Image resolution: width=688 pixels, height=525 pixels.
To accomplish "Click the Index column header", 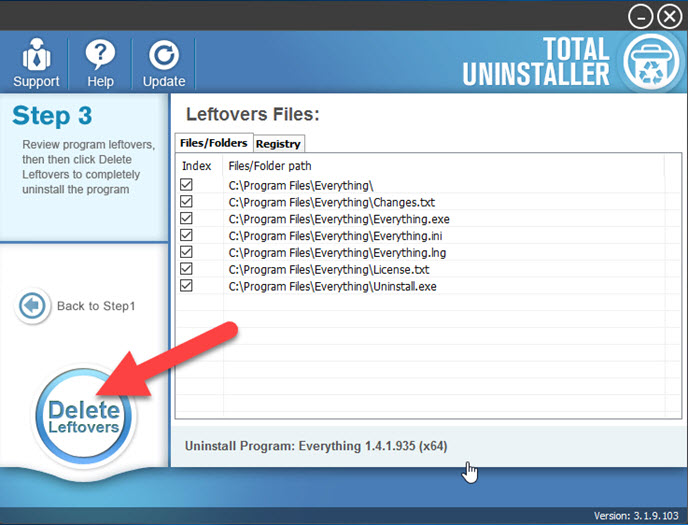I will (197, 165).
